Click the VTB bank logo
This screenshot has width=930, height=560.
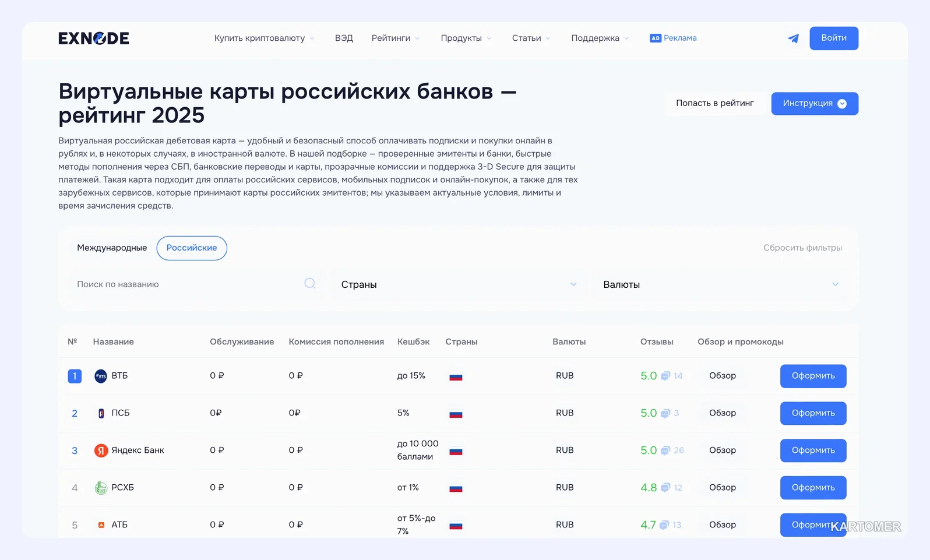pyautogui.click(x=101, y=376)
